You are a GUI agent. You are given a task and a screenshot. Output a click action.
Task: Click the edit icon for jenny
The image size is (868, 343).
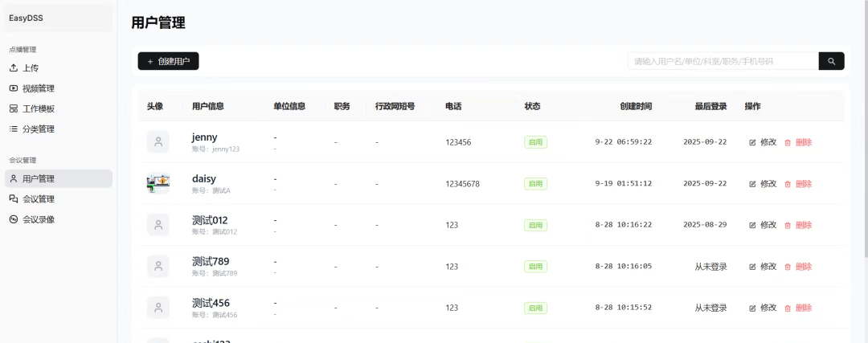coord(753,142)
